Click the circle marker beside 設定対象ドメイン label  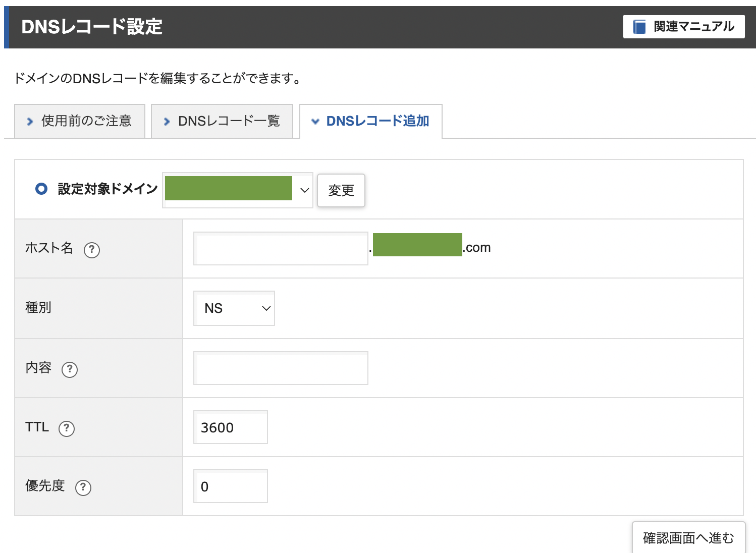coord(41,189)
